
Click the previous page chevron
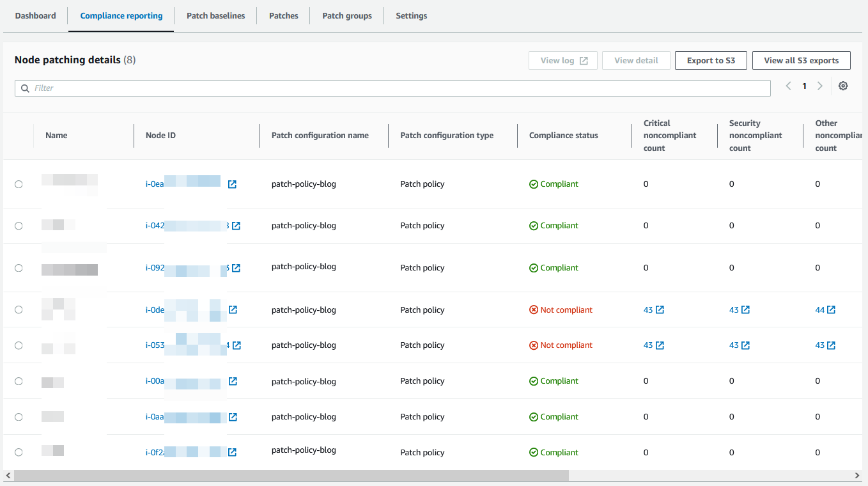(788, 85)
